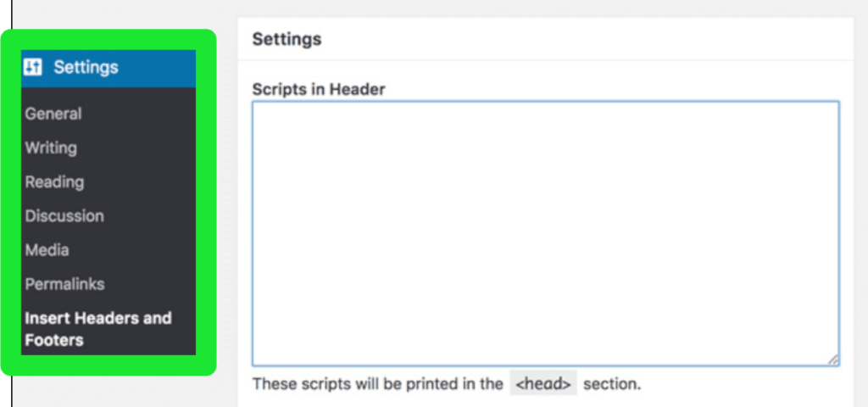Go to Writing settings

pos(51,148)
